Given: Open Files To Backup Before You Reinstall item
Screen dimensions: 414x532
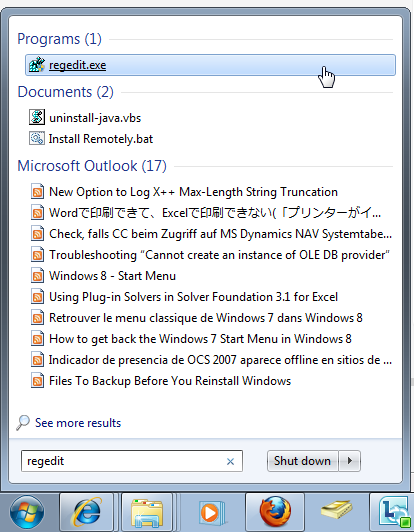Looking at the screenshot, I should coord(170,381).
